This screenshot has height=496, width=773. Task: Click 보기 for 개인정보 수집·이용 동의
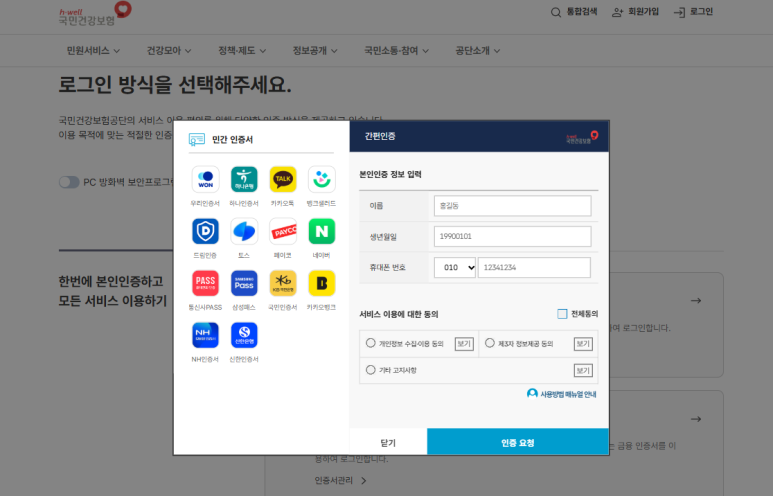click(464, 344)
